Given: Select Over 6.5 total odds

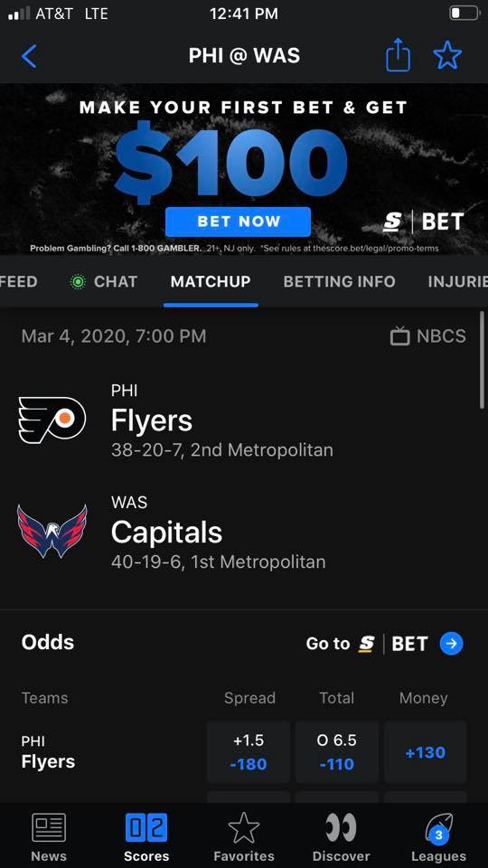Looking at the screenshot, I should point(337,751).
